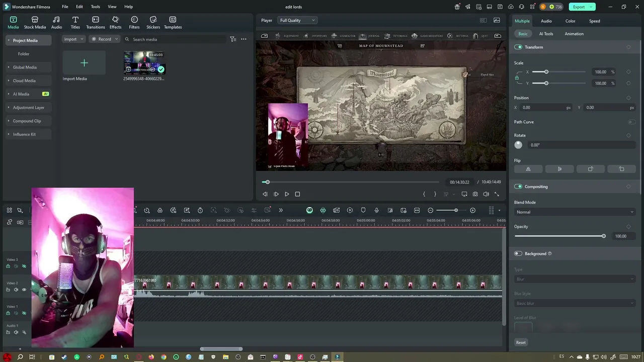
Task: Click the timeline voiceover microphone icon
Action: (x=376, y=210)
